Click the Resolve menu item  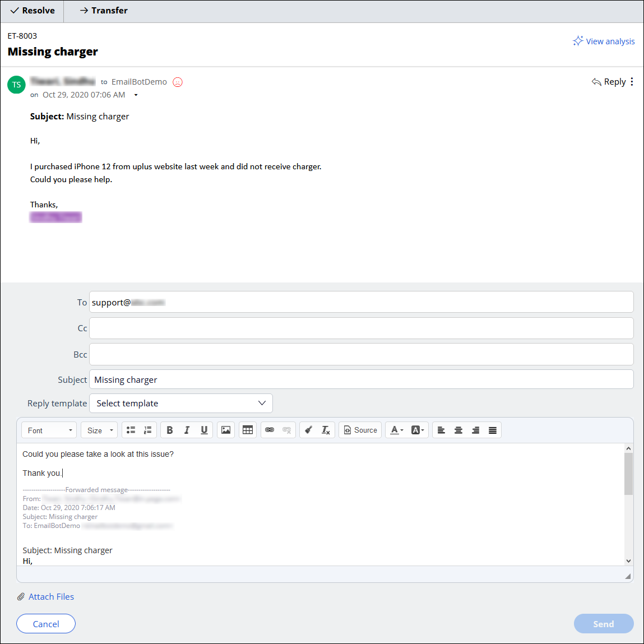point(33,11)
